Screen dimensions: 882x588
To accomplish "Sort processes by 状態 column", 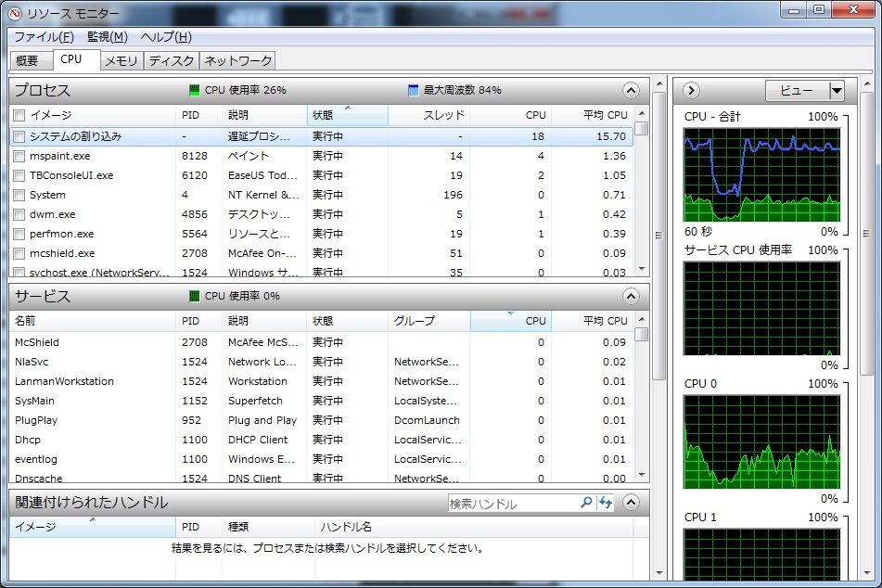I will (348, 115).
